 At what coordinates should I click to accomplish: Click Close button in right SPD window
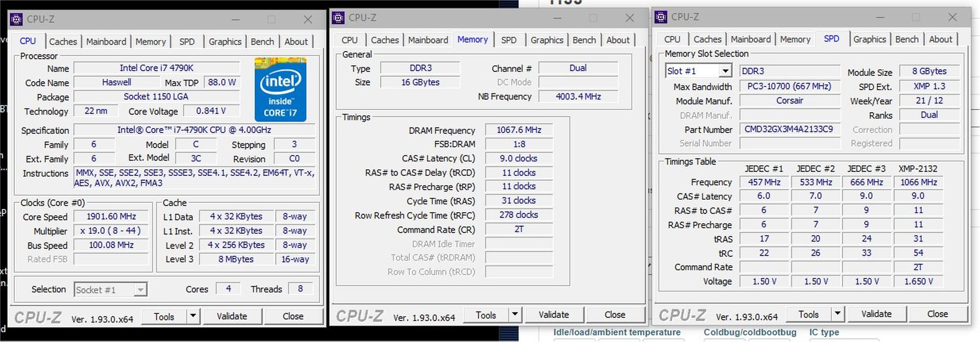938,314
